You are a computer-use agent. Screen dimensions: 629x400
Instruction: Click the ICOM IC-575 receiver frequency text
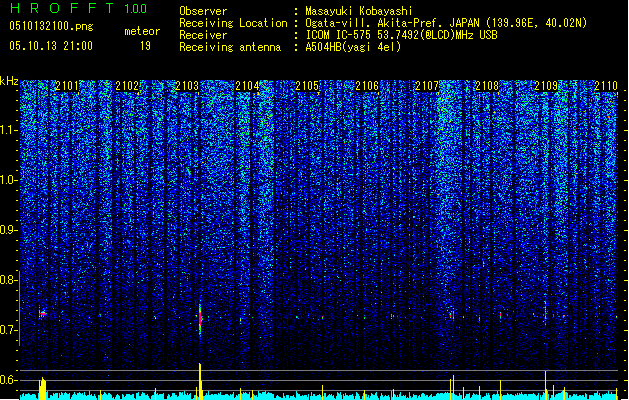coord(401,35)
